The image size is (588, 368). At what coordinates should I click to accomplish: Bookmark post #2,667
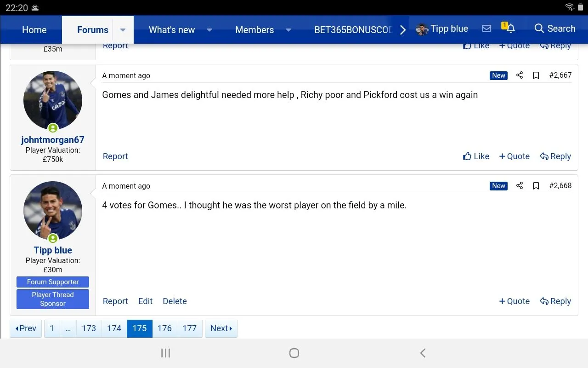tap(536, 75)
